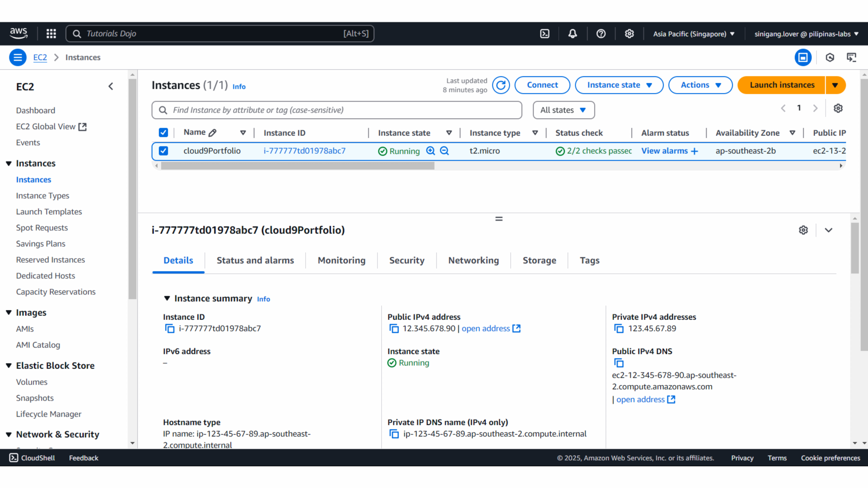Edit the Name column pencil icon
This screenshot has width=868, height=488.
pyautogui.click(x=213, y=133)
